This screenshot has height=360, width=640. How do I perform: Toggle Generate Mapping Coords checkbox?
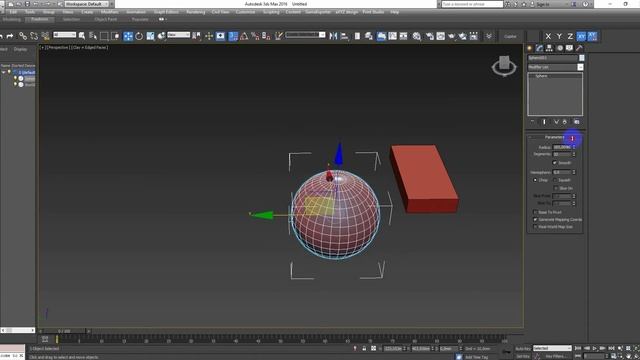coord(535,220)
